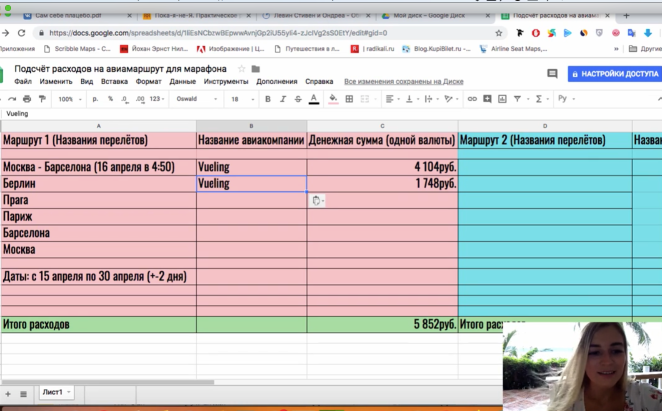Open the functions sigma menu
Viewport: 662px width, 411px height.
click(x=541, y=99)
